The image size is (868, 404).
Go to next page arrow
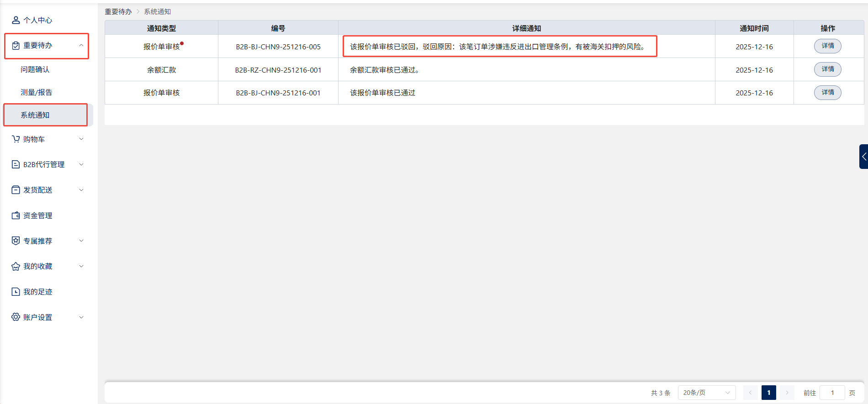(x=787, y=393)
